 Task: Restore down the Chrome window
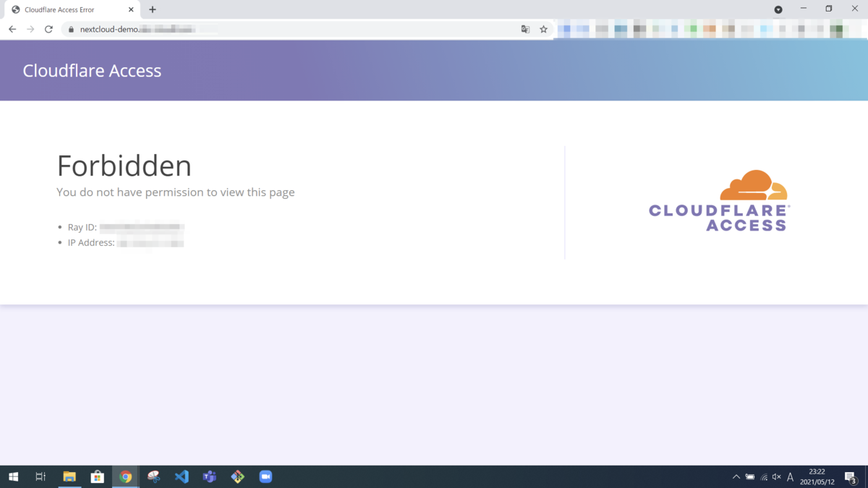[x=829, y=9]
